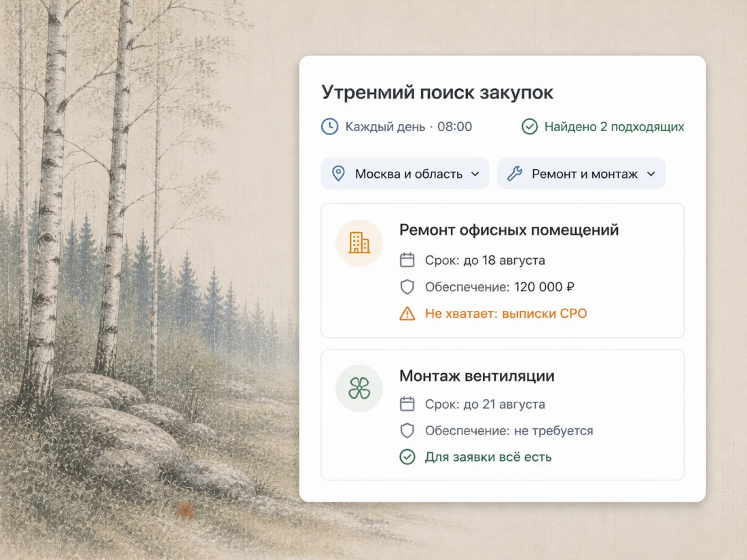Viewport: 747px width, 560px height.
Task: Click the Обеспечение: не требуется text
Action: [509, 431]
